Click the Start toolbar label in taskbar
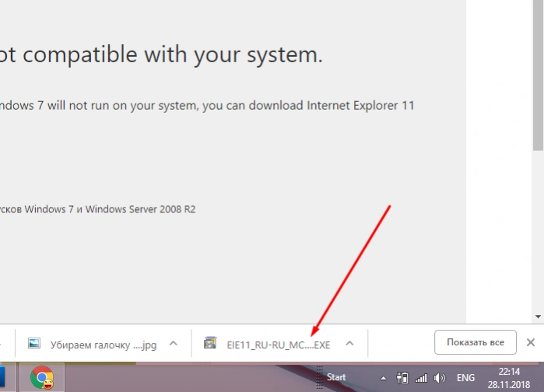544x392 pixels. pos(336,377)
